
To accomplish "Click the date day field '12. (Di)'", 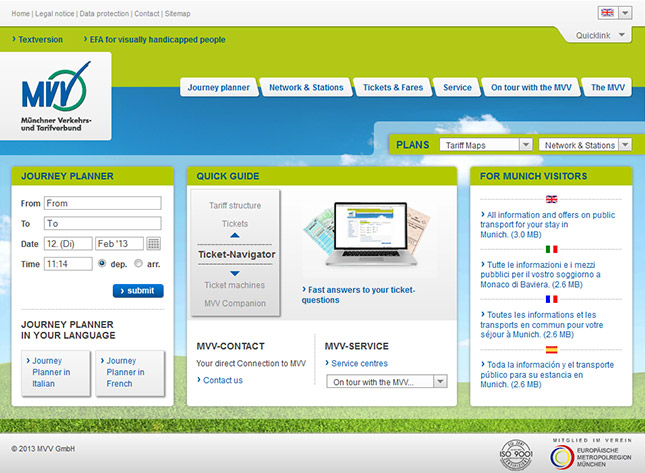I will [x=68, y=243].
